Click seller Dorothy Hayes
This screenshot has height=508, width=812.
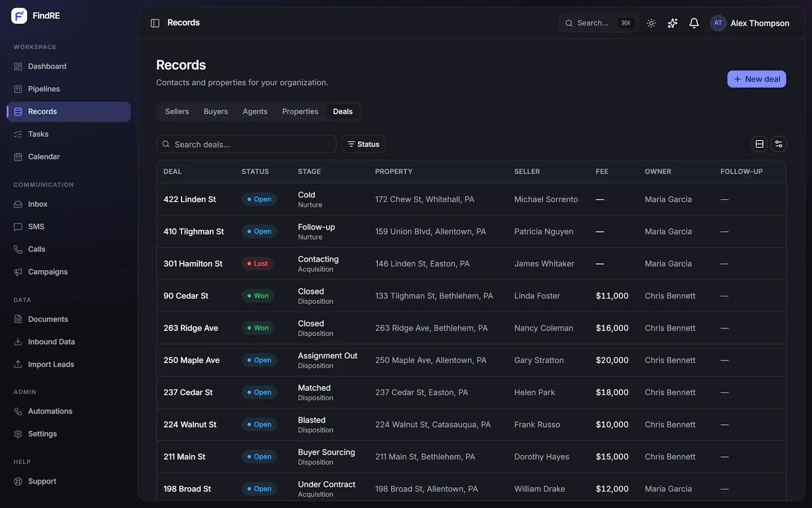pos(542,457)
